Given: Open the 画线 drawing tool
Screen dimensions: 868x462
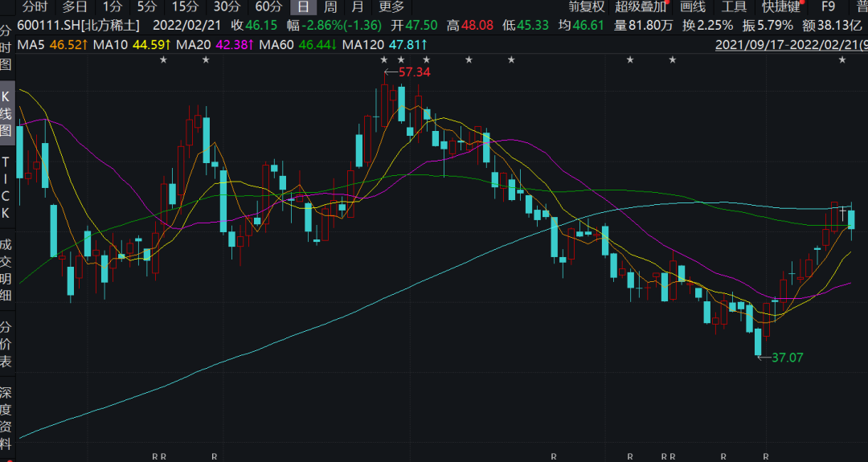Looking at the screenshot, I should click(x=692, y=7).
